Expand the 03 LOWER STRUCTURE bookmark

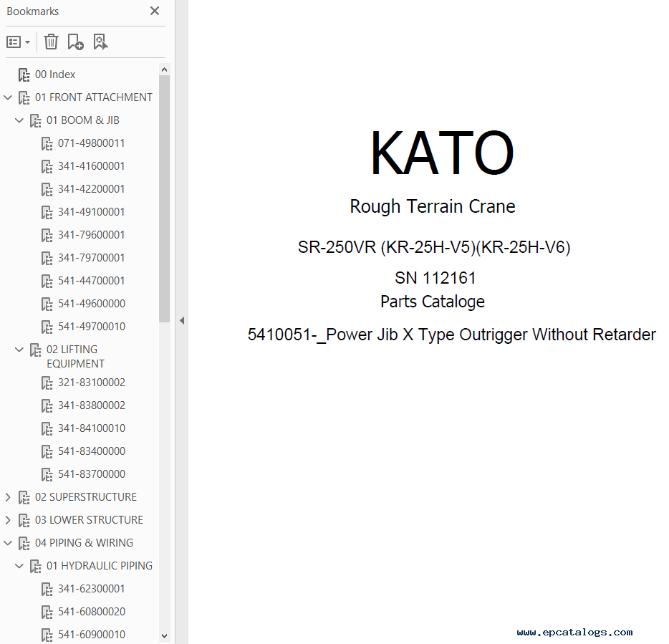(x=8, y=520)
